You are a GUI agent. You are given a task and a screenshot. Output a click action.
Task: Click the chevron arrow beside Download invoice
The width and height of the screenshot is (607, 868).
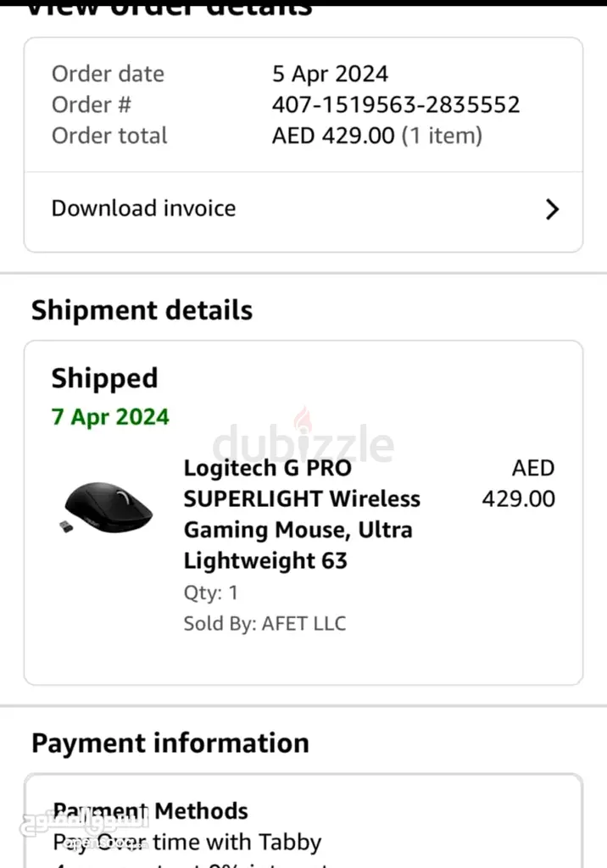pos(552,209)
